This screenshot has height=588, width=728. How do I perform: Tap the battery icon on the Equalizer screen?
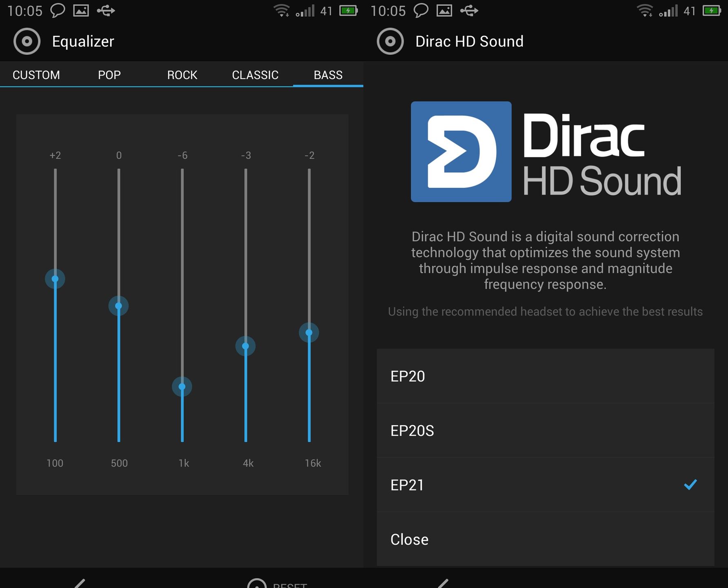pos(348,10)
